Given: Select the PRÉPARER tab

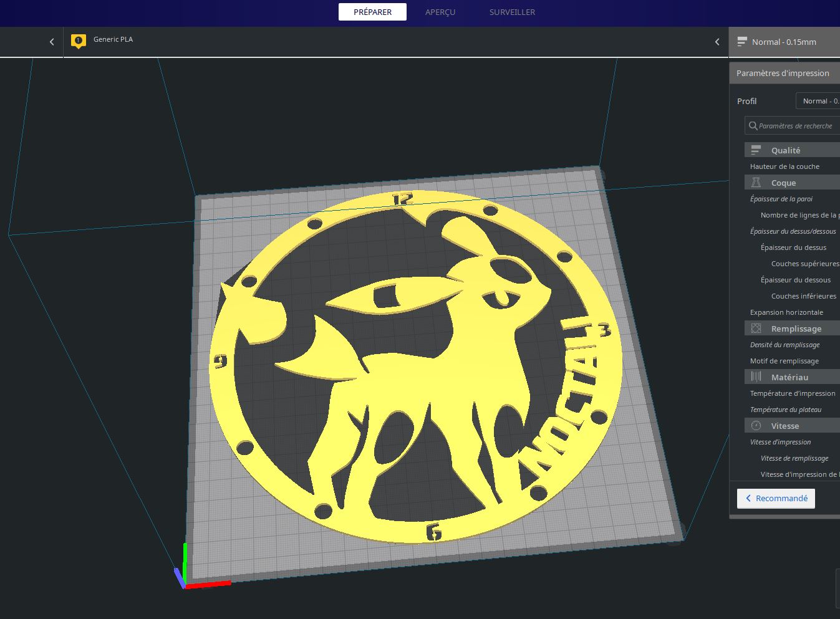Looking at the screenshot, I should [372, 11].
